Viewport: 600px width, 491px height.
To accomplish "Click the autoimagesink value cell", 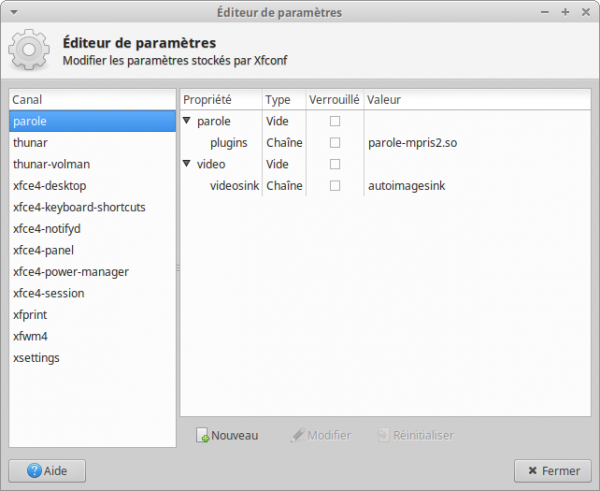I will [406, 186].
